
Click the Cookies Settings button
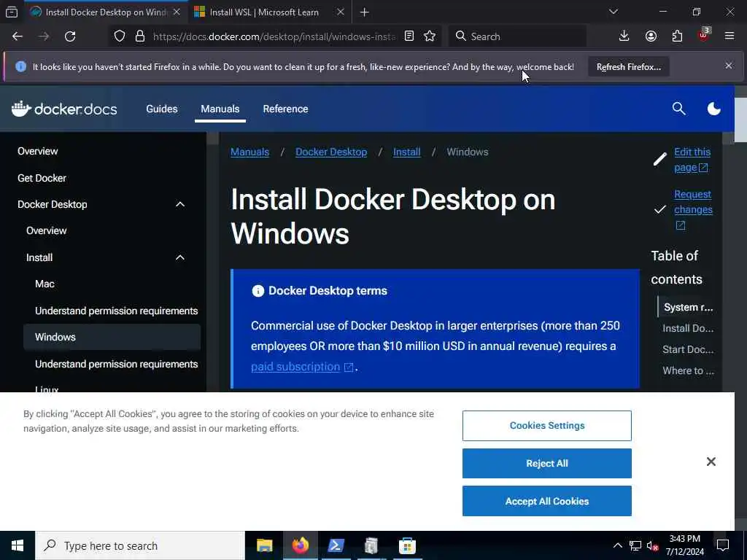(x=547, y=426)
